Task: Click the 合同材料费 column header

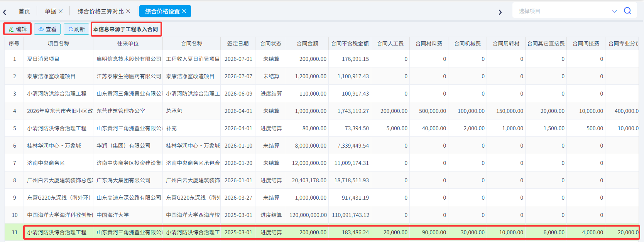Action: (x=429, y=44)
